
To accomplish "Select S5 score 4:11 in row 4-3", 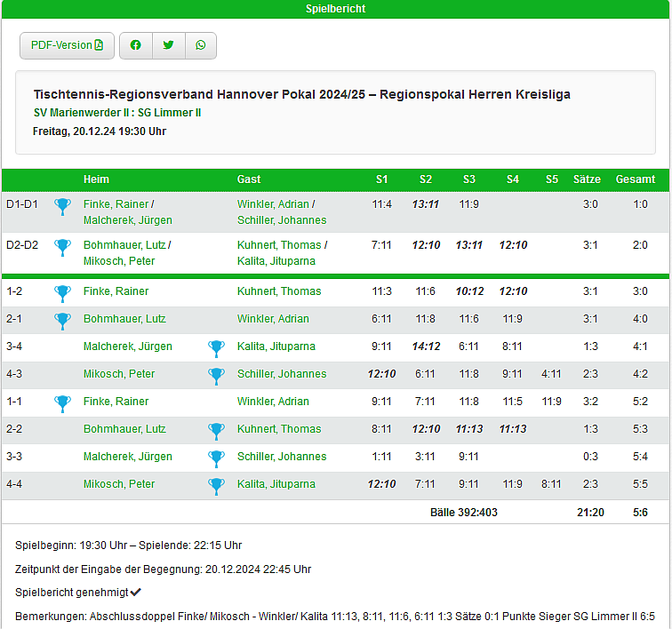I will (x=551, y=374).
